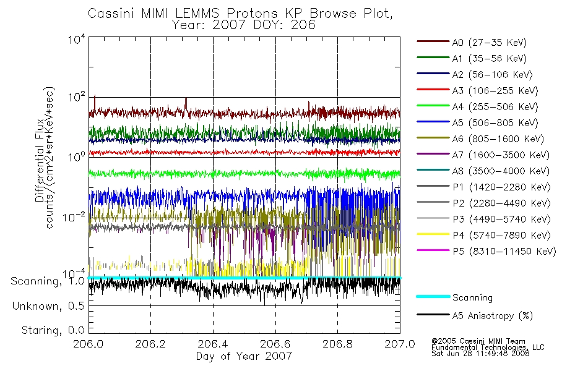Click the x-axis tick label 206.8
Viewport: 588px width, 371px height.
pyautogui.click(x=337, y=344)
